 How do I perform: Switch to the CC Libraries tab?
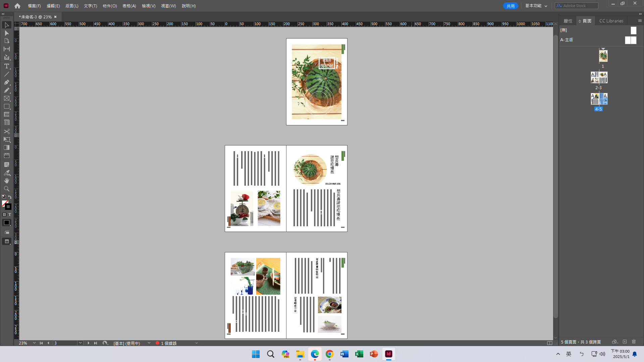pyautogui.click(x=611, y=21)
